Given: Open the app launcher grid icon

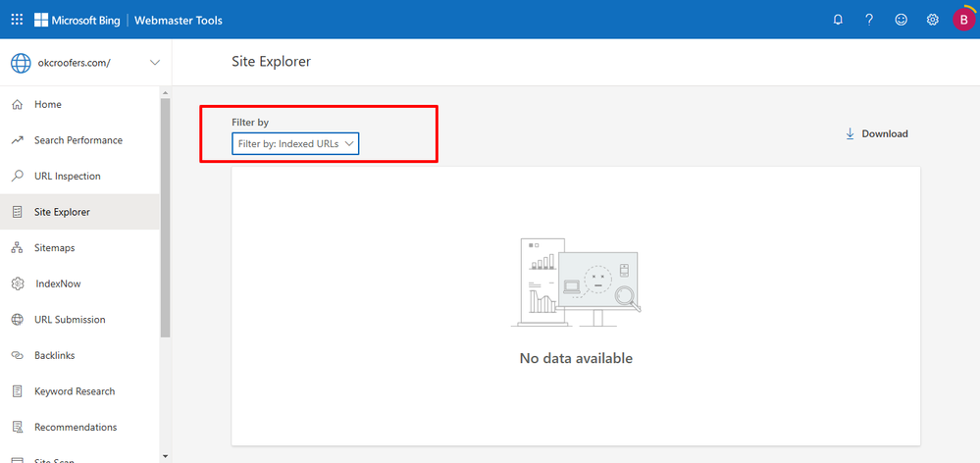Looking at the screenshot, I should [17, 20].
